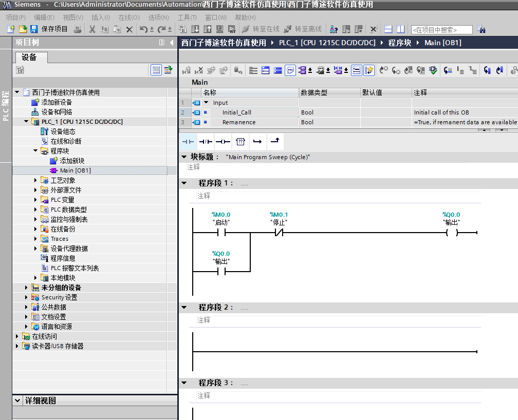Click the Start simulation icon

click(220, 29)
